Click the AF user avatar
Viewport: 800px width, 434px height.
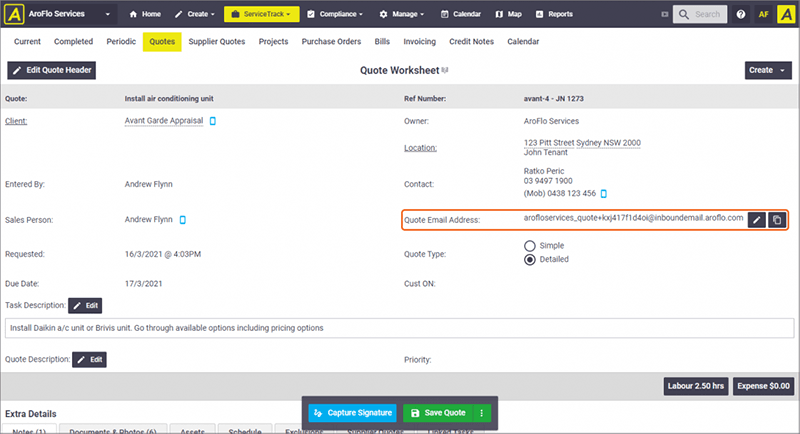pyautogui.click(x=763, y=14)
